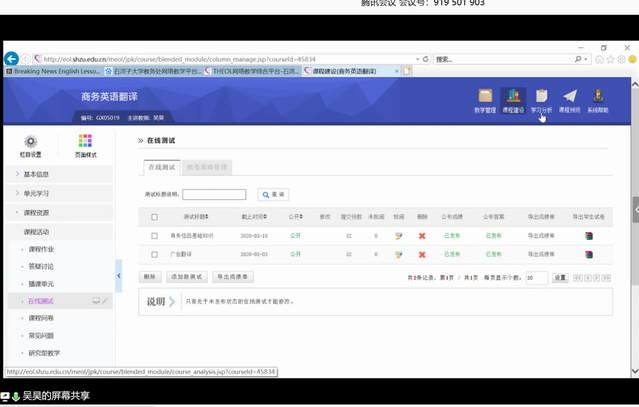
Task: Click the browser back arrow button
Action: pos(11,59)
